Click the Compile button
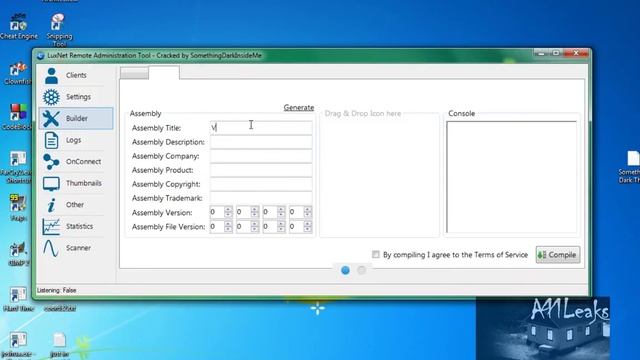This screenshot has height=360, width=640. [558, 255]
